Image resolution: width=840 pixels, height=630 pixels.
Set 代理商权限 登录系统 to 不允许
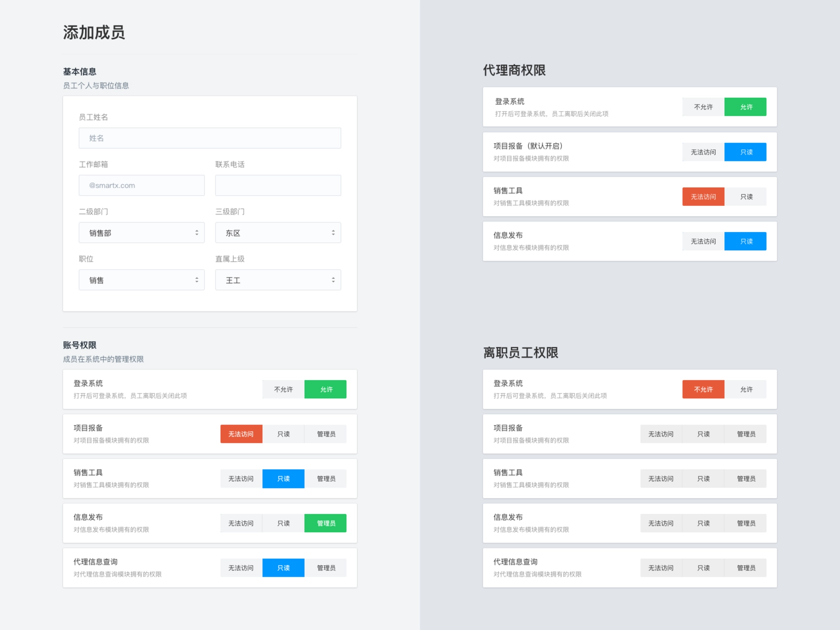tap(703, 107)
